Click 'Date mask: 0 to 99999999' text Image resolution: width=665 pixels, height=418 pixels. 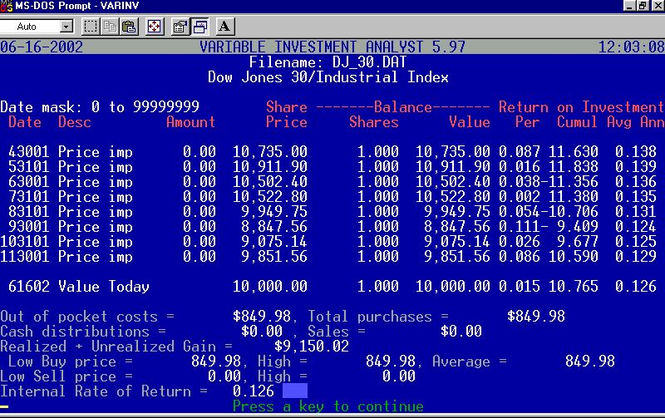pyautogui.click(x=100, y=107)
